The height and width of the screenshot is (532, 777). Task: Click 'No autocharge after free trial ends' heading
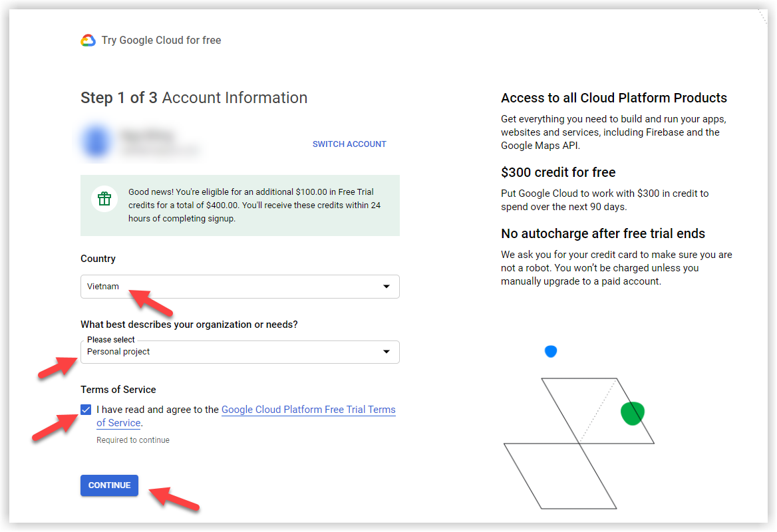coord(603,234)
